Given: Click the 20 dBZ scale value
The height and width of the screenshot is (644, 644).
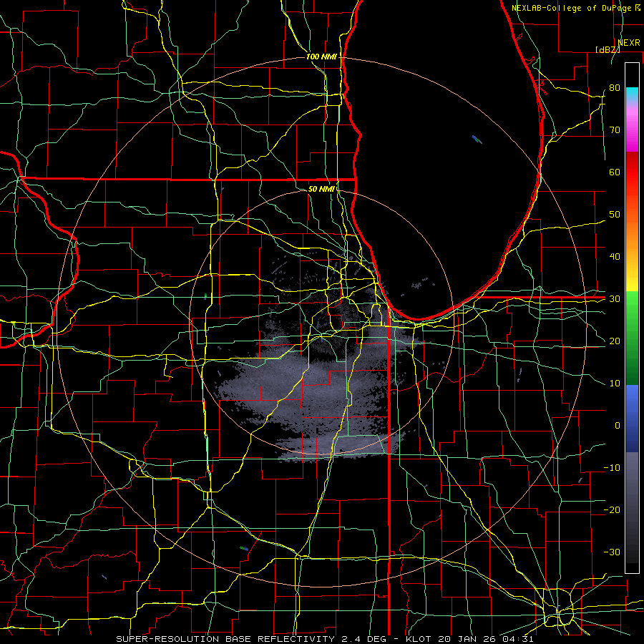Looking at the screenshot, I should 615,341.
